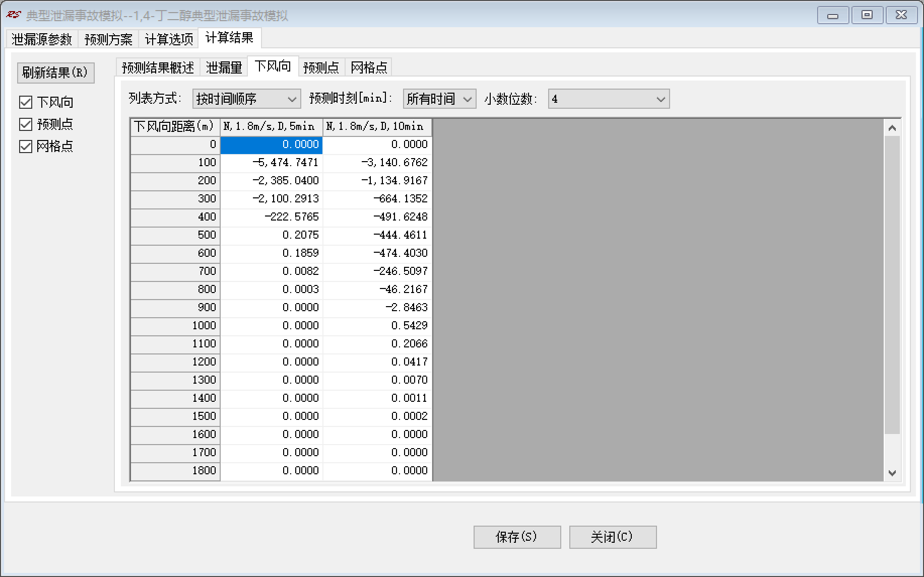Select cell -2,385.0400
The width and height of the screenshot is (924, 577).
coord(271,181)
